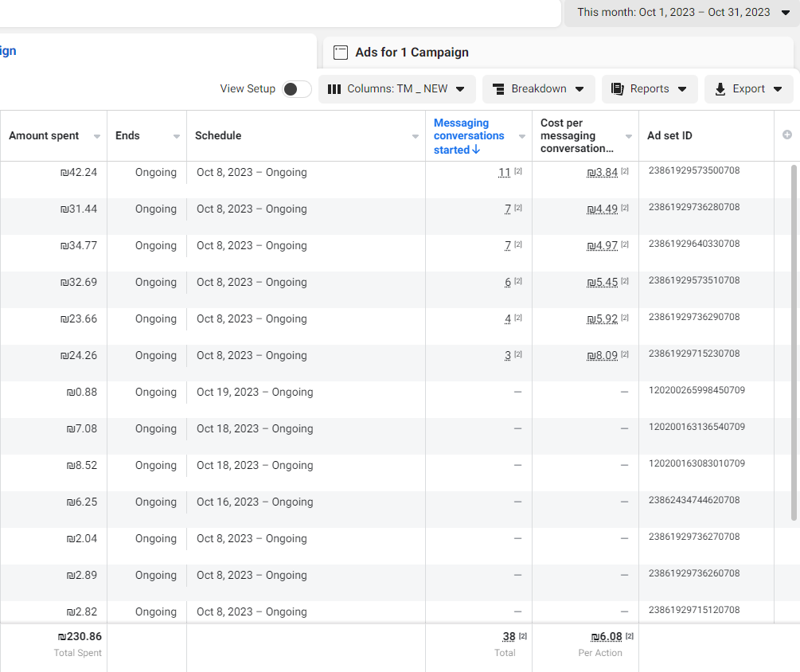Sort by the Ends column header
The height and width of the screenshot is (672, 800).
pos(127,135)
